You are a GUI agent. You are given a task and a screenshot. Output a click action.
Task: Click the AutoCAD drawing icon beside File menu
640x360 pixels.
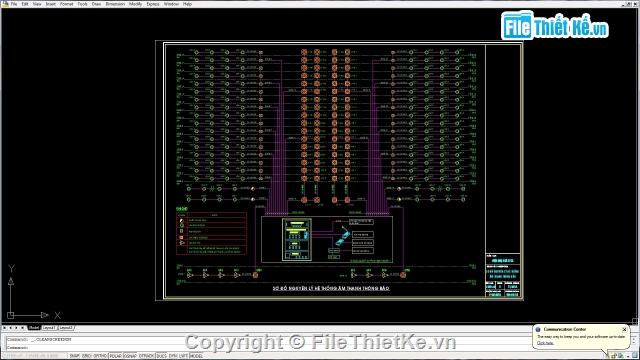[x=5, y=4]
